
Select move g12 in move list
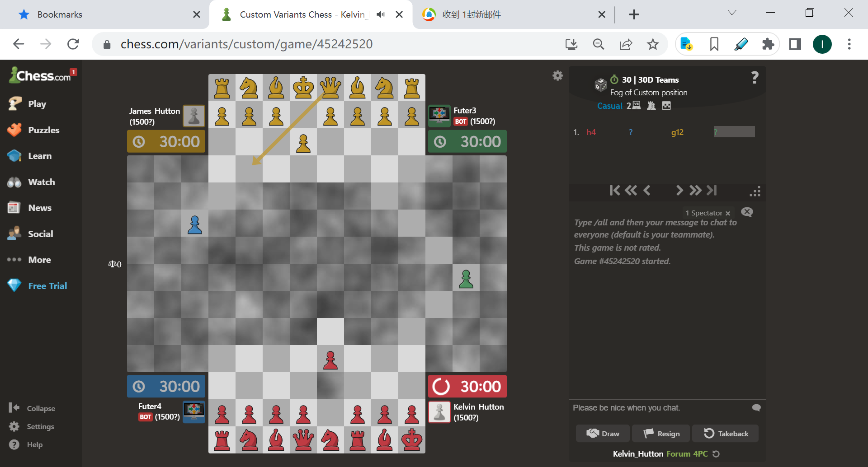(677, 132)
